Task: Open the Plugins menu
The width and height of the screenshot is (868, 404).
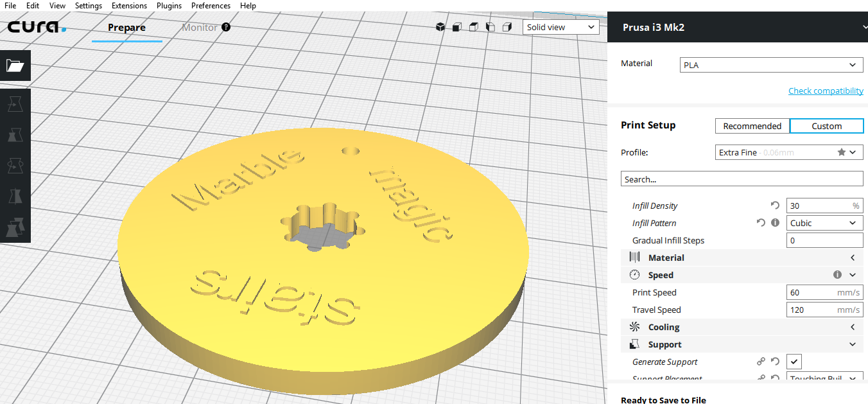Action: (x=169, y=6)
